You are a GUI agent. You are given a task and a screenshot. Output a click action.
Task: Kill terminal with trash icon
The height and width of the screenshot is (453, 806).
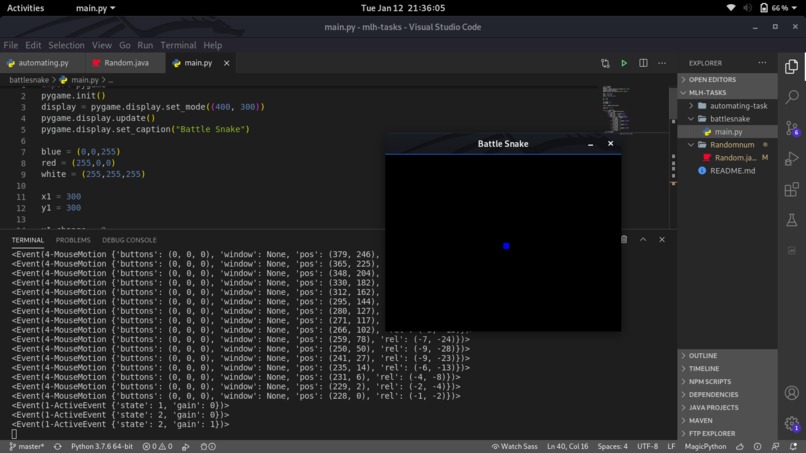(x=624, y=240)
